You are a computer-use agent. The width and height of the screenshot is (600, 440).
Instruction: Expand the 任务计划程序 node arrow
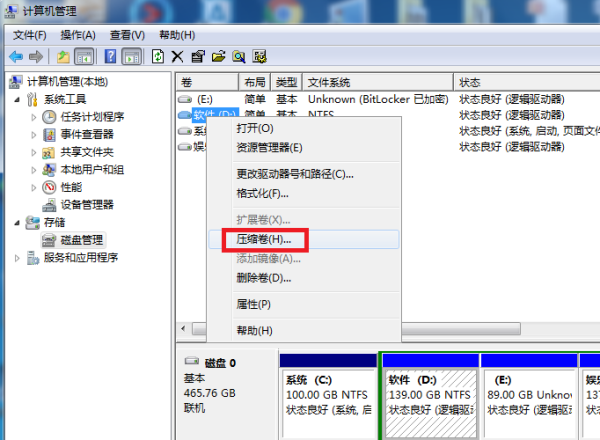click(x=34, y=117)
